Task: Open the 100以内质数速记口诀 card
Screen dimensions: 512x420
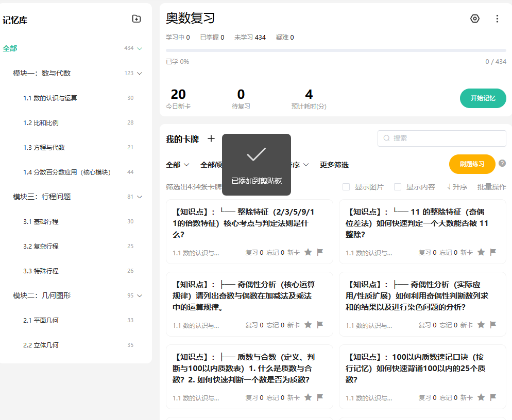Action: (422, 377)
